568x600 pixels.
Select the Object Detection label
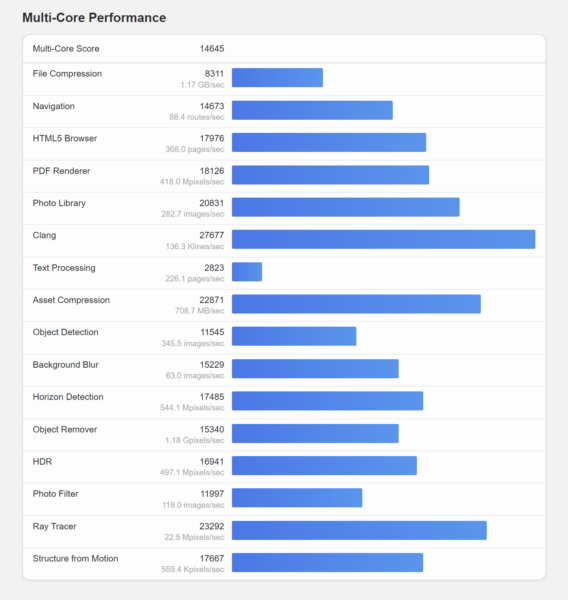pos(65,332)
